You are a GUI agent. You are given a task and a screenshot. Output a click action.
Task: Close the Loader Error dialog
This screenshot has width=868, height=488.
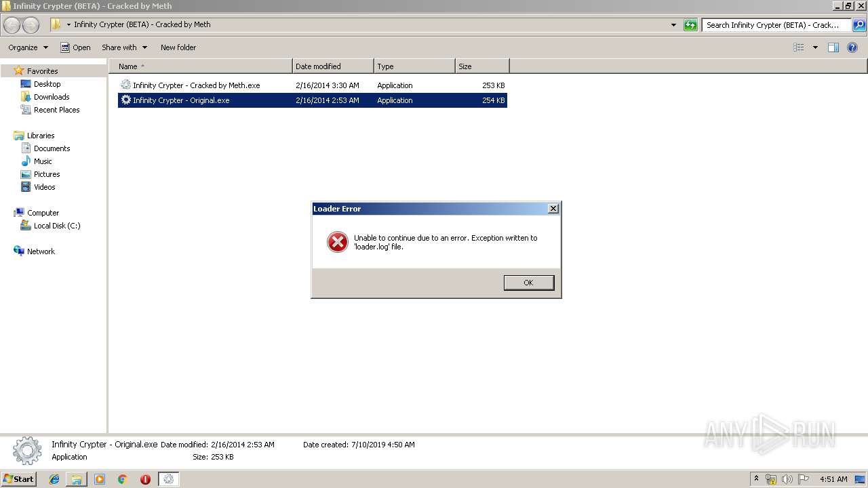(553, 209)
